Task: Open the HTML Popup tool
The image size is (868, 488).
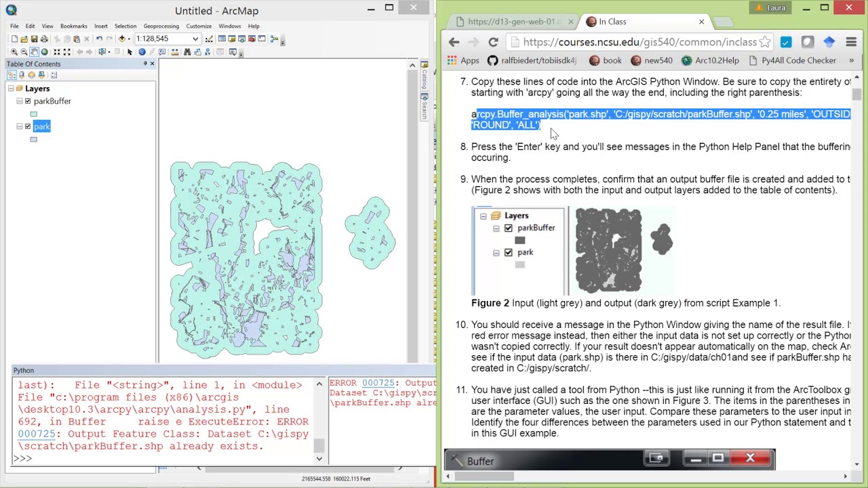Action: 162,52
